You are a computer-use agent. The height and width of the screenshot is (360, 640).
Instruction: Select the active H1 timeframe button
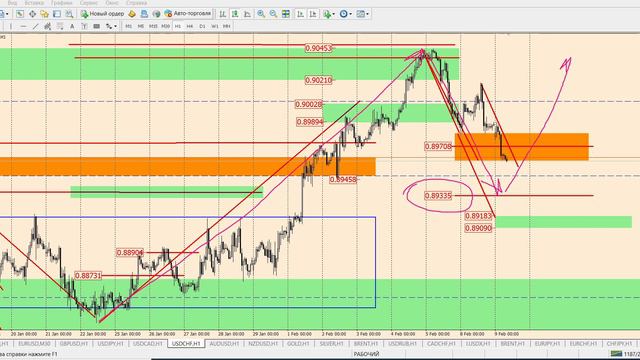178,27
